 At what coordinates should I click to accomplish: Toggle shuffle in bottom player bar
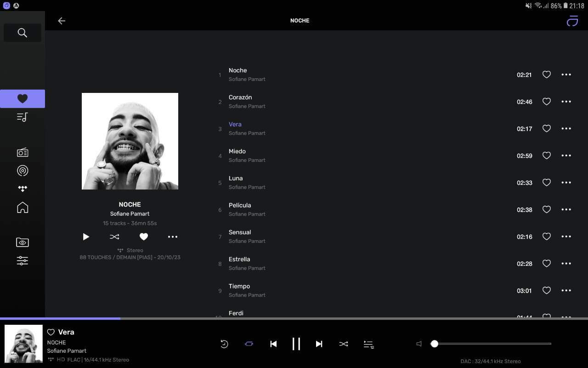tap(343, 344)
